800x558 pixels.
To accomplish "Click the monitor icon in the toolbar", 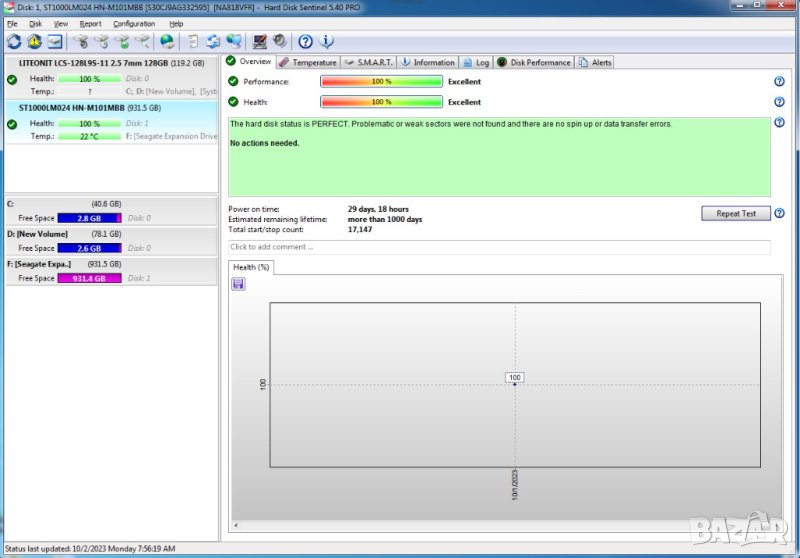I will [x=260, y=42].
